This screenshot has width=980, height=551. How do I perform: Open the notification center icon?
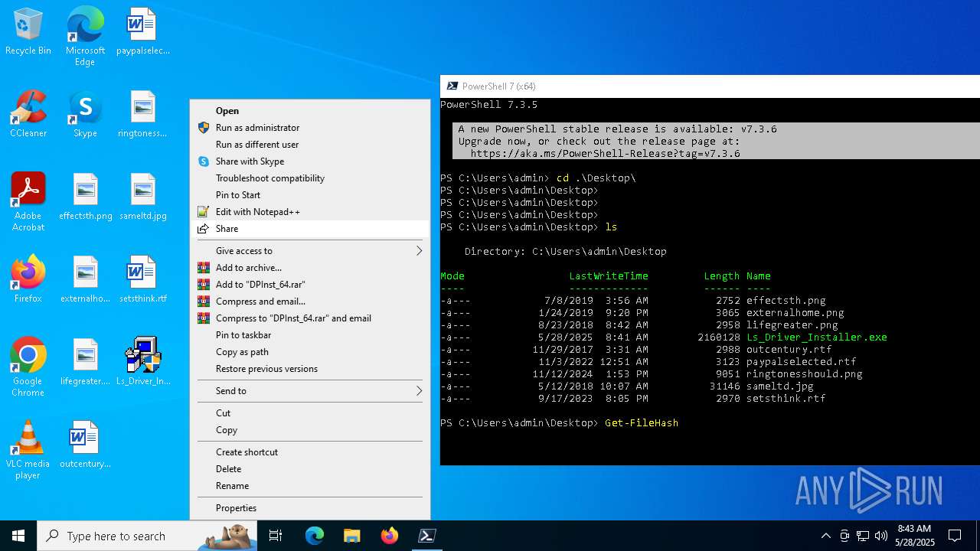point(955,536)
